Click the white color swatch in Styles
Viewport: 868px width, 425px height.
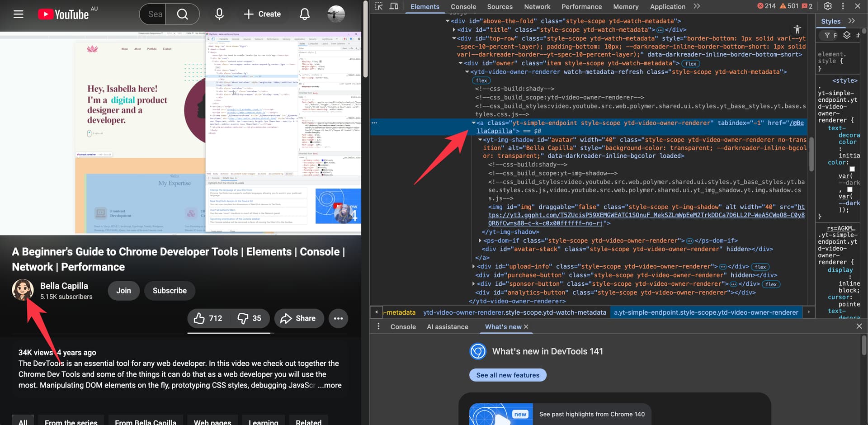coord(852,169)
